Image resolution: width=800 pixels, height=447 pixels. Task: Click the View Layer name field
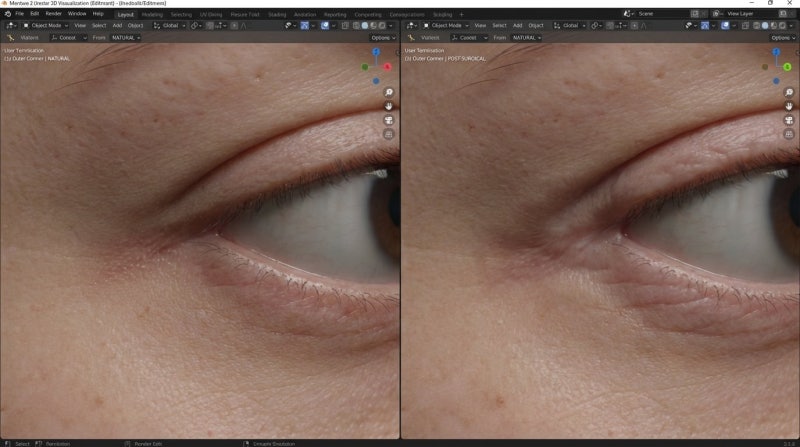[750, 14]
